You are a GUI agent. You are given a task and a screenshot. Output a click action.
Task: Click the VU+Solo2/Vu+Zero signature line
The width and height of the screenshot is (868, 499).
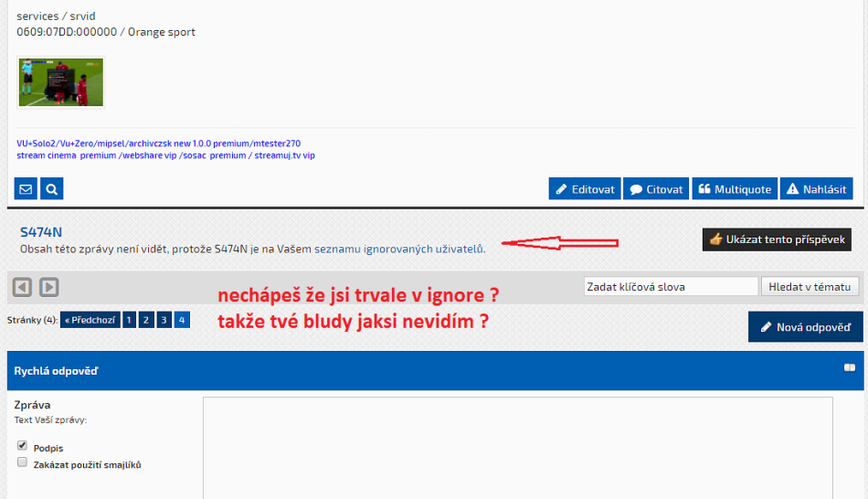(158, 143)
